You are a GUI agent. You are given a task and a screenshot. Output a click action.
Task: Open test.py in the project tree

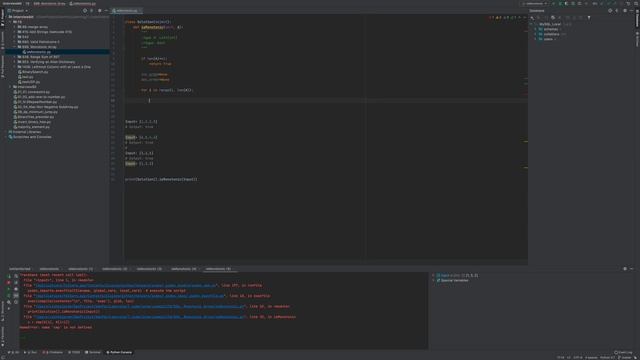[27, 77]
